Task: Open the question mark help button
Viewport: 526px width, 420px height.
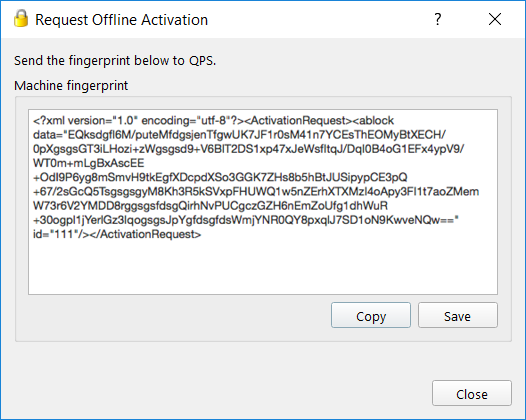Action: click(x=437, y=19)
